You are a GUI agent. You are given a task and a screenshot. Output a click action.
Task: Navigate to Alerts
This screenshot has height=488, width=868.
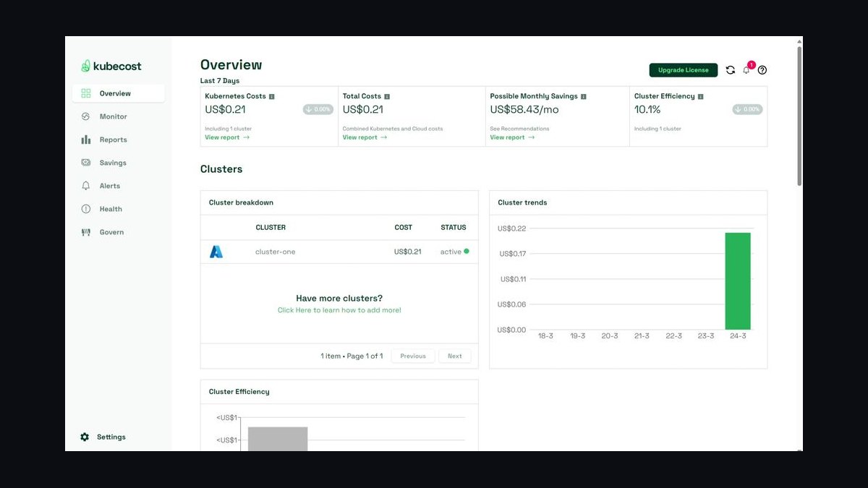point(118,186)
